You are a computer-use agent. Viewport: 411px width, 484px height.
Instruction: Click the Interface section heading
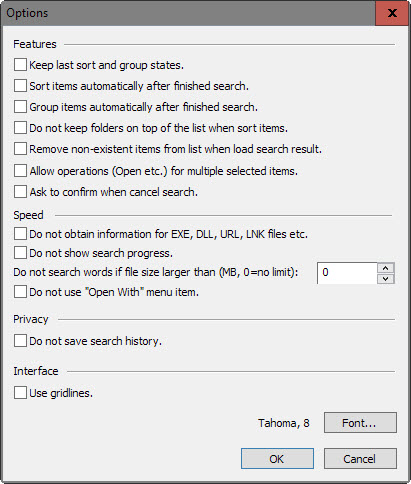point(36,371)
